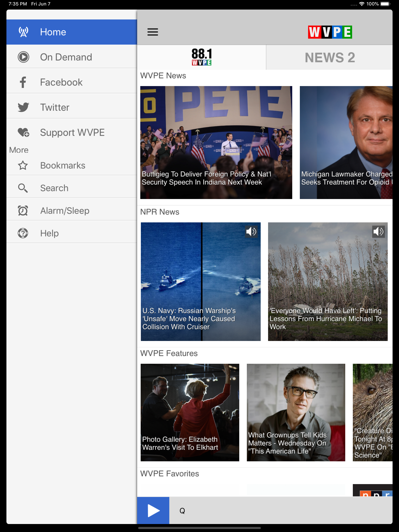This screenshot has width=399, height=532.
Task: Open the NPR favorites card
Action: click(x=373, y=490)
